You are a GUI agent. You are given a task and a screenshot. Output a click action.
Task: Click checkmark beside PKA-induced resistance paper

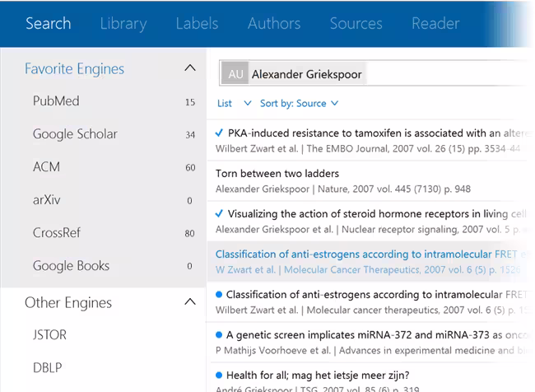219,133
